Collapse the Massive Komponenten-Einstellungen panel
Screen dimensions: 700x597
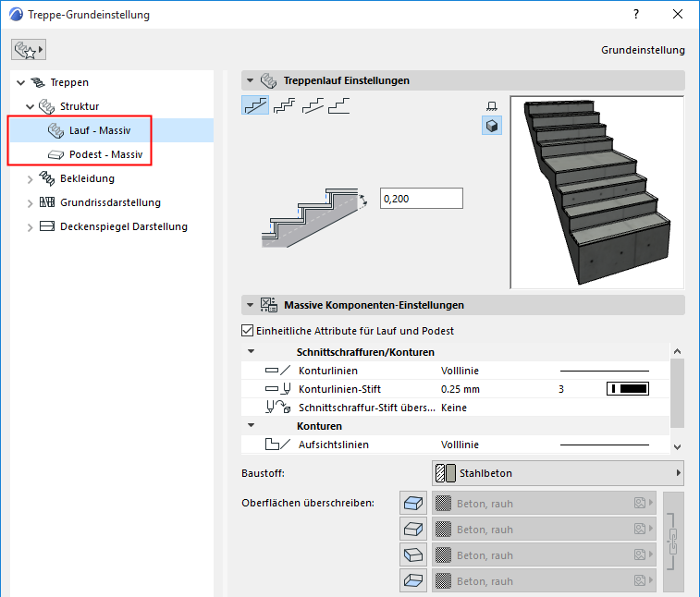click(250, 305)
